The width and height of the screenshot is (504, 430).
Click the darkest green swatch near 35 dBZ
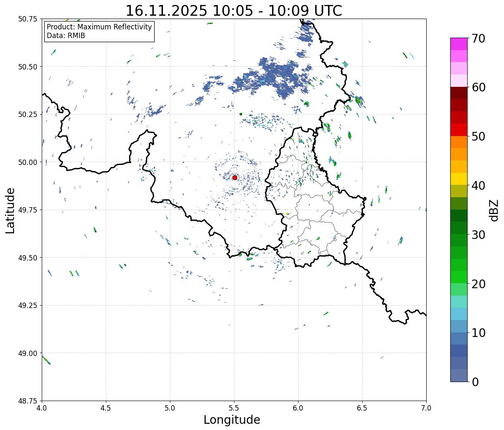tap(459, 216)
